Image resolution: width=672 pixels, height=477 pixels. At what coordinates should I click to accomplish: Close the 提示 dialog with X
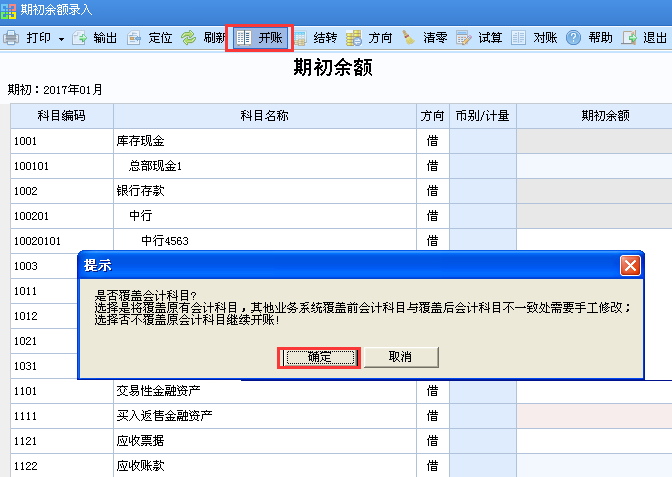tap(630, 266)
